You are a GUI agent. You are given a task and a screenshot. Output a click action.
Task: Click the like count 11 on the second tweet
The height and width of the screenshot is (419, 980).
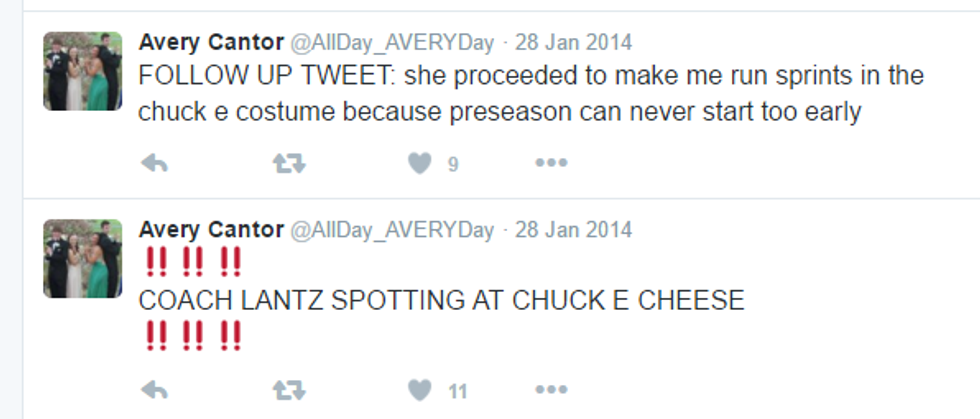[x=458, y=391]
